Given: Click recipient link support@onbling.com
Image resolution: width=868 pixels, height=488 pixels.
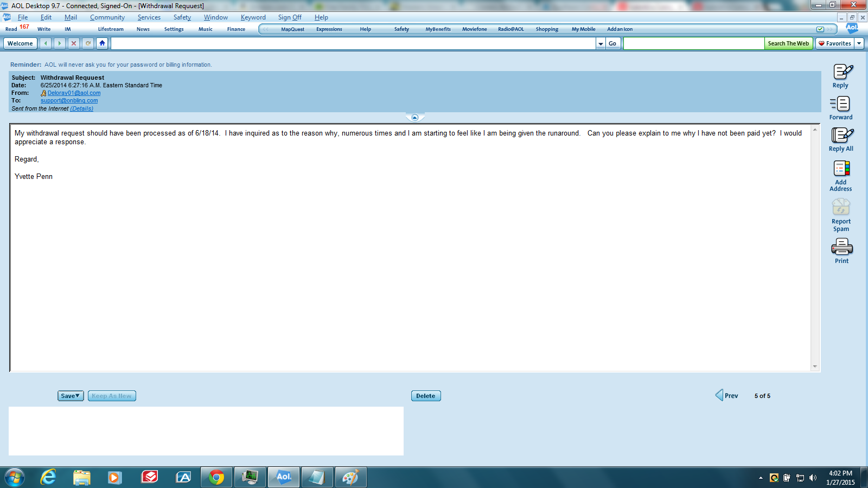Looking at the screenshot, I should click(x=69, y=101).
